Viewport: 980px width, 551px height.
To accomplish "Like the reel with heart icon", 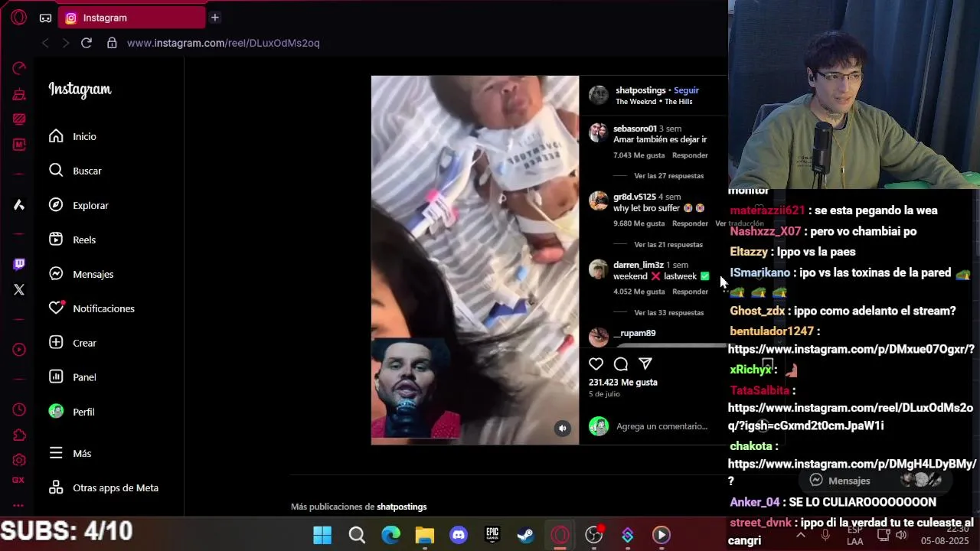I will coord(596,364).
